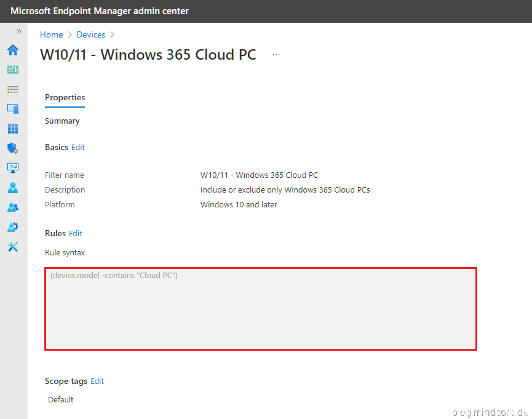This screenshot has height=419, width=532.
Task: Switch to the Properties tab
Action: pyautogui.click(x=65, y=97)
